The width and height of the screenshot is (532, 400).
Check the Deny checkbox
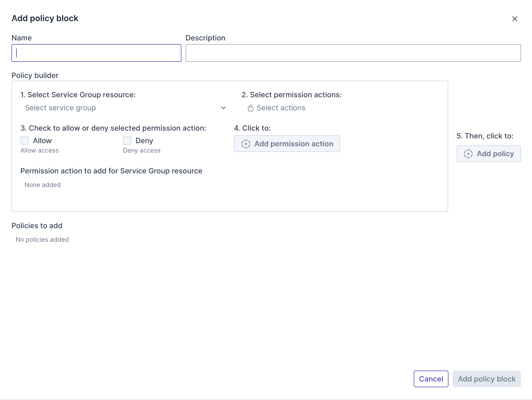pos(127,141)
